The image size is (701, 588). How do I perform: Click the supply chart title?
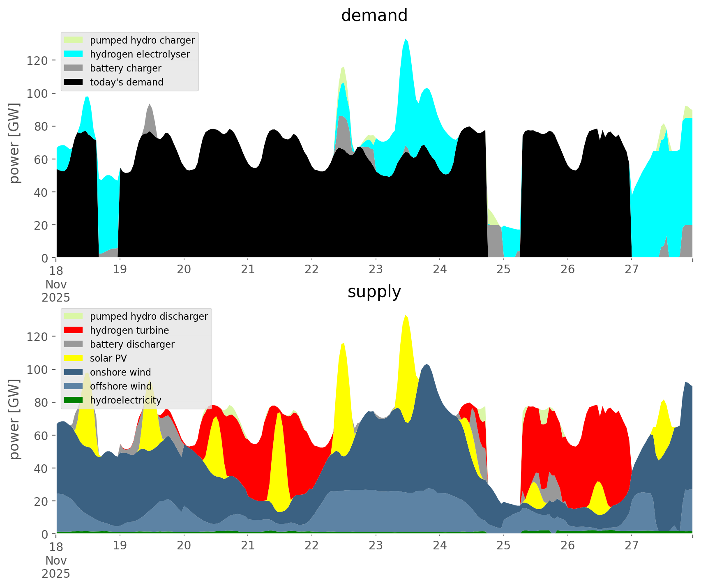coord(374,292)
